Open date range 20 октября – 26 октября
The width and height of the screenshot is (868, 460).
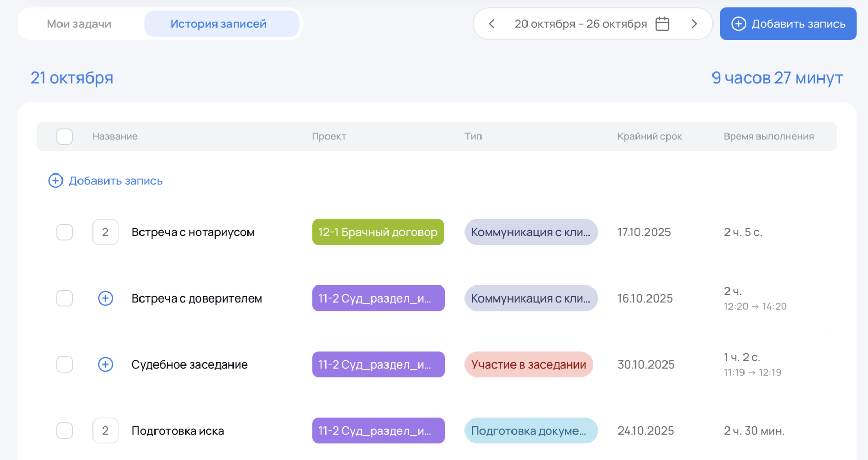tap(580, 24)
